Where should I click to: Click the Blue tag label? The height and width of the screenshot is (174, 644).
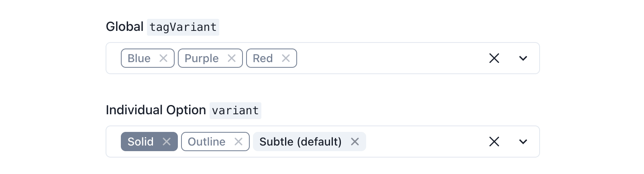[139, 59]
